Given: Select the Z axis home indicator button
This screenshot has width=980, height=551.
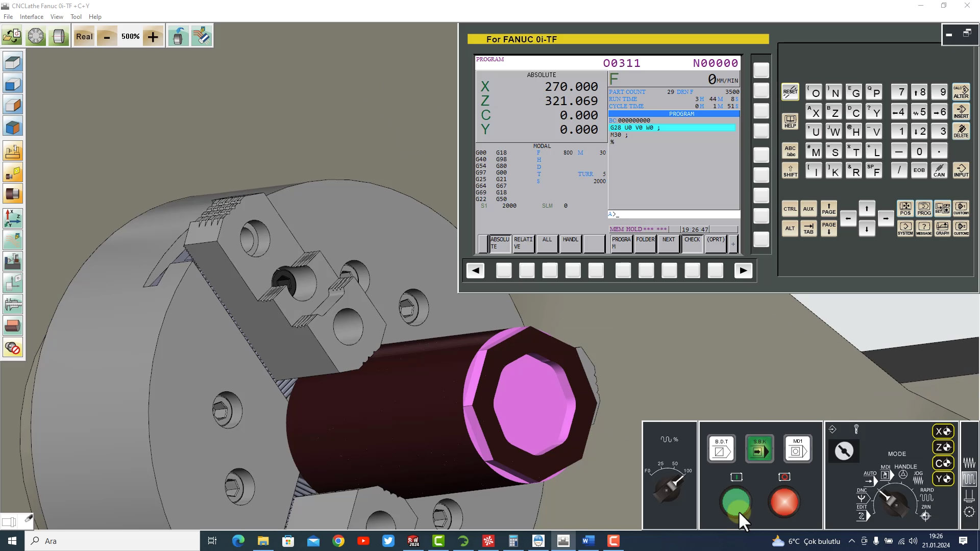Looking at the screenshot, I should point(943,447).
